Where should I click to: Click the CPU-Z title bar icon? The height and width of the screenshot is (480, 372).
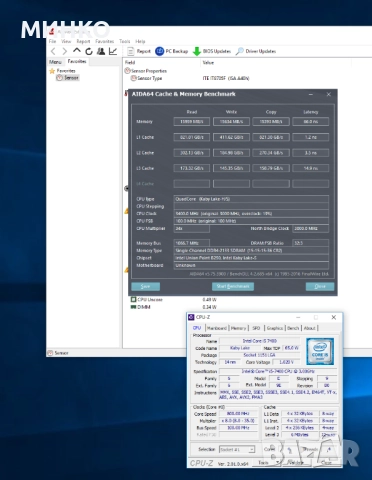tap(191, 317)
